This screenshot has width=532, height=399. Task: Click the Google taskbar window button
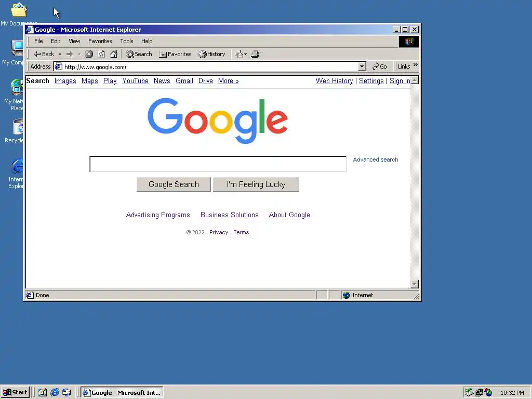pos(122,393)
